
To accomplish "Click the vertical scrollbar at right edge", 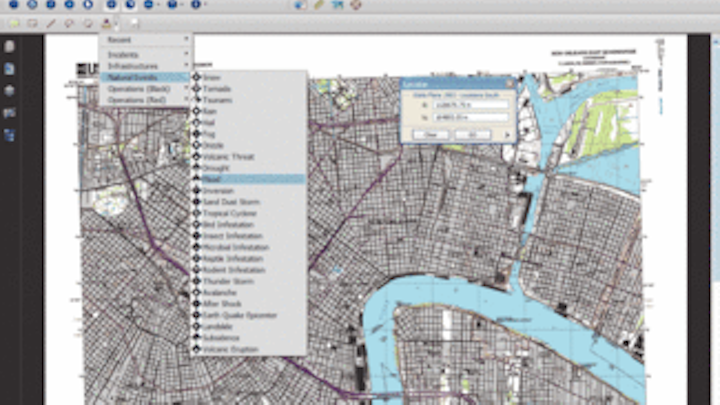I will coord(716,220).
